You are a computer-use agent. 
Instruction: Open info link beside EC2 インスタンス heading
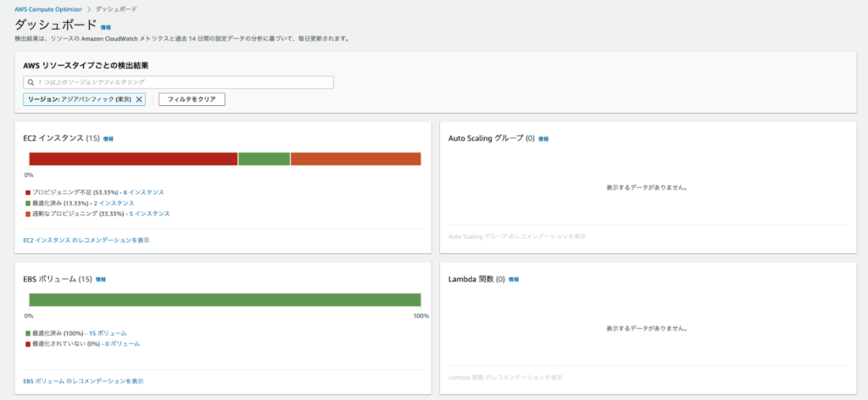pyautogui.click(x=108, y=139)
